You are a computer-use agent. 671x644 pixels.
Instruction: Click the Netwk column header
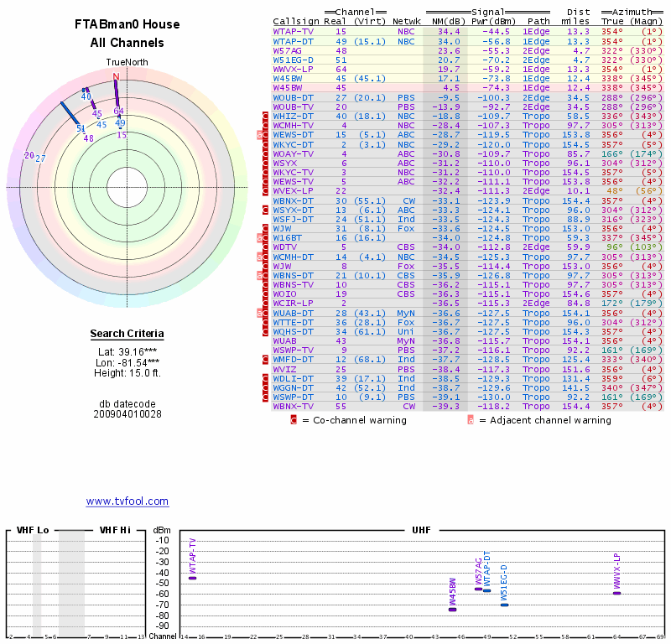(407, 22)
